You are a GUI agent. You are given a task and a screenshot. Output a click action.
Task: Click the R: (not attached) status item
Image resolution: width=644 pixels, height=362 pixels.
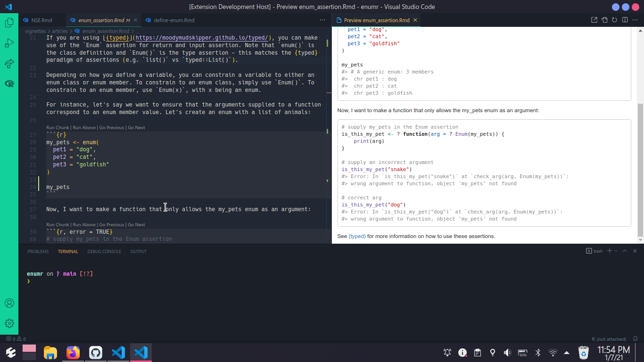[x=609, y=339]
